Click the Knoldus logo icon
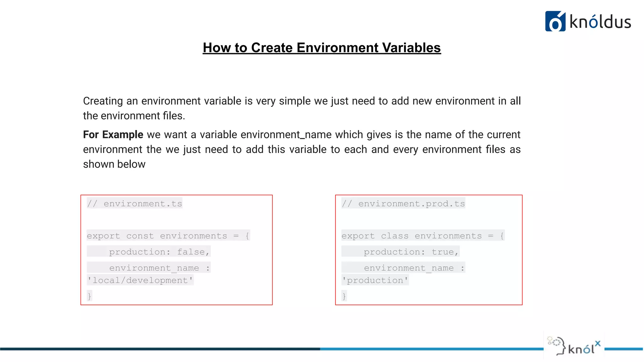The height and width of the screenshot is (362, 644). coord(555,21)
